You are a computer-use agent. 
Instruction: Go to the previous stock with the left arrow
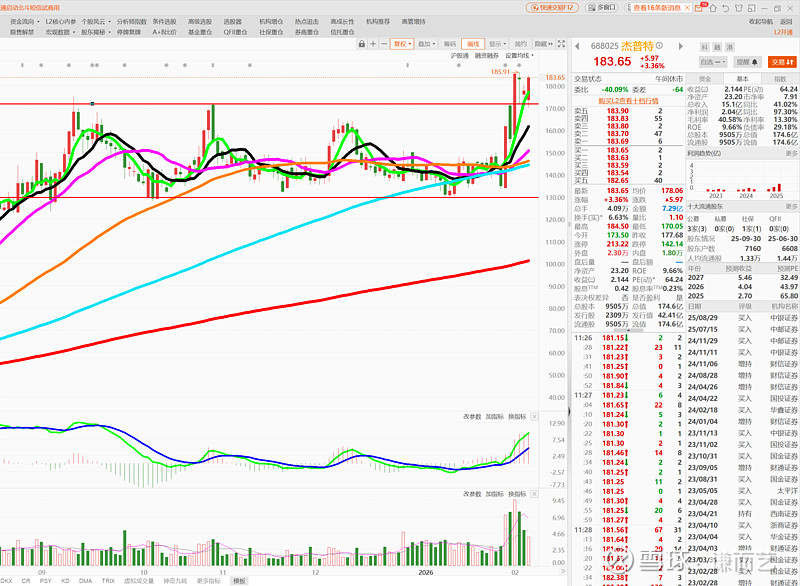pyautogui.click(x=577, y=46)
